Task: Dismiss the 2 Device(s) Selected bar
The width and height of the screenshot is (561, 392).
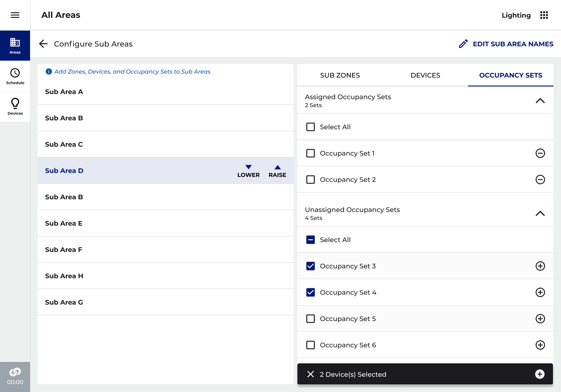Action: tap(310, 374)
